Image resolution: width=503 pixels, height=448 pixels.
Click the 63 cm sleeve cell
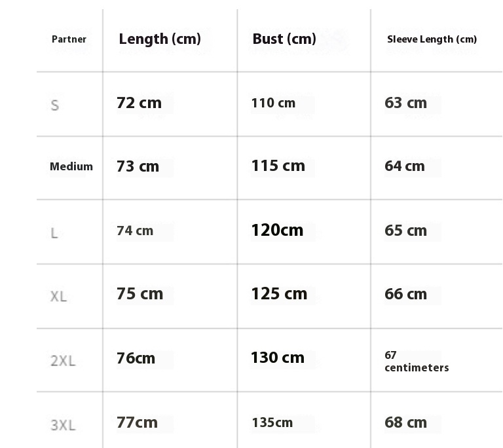click(x=405, y=103)
